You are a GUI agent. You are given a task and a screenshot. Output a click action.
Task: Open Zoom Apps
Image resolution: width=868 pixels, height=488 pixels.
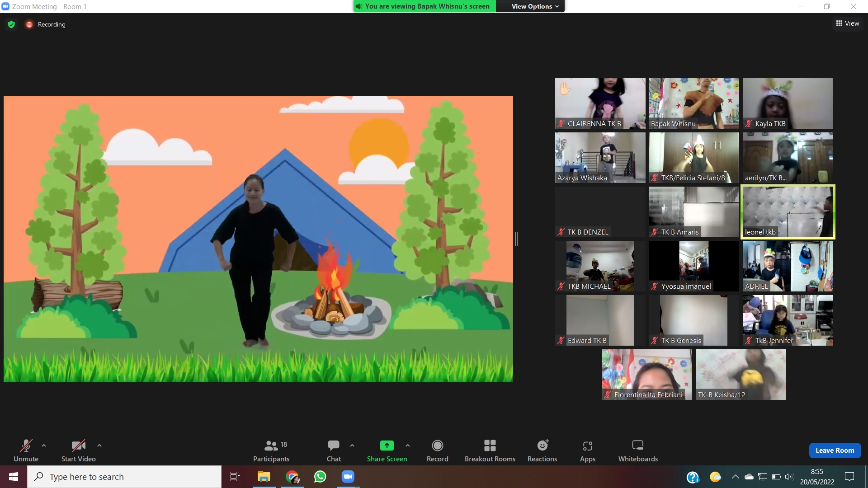click(588, 450)
